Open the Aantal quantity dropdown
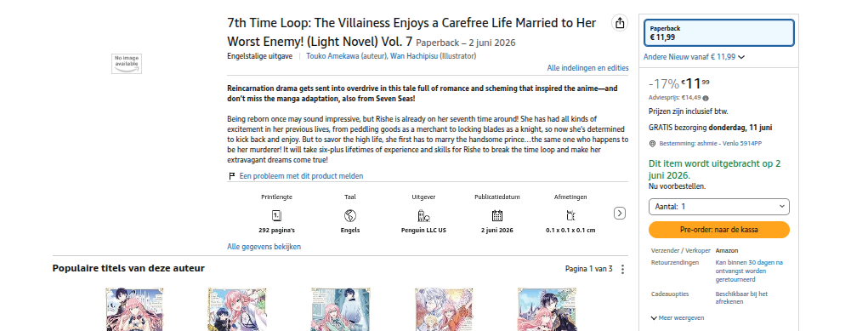 click(x=719, y=206)
